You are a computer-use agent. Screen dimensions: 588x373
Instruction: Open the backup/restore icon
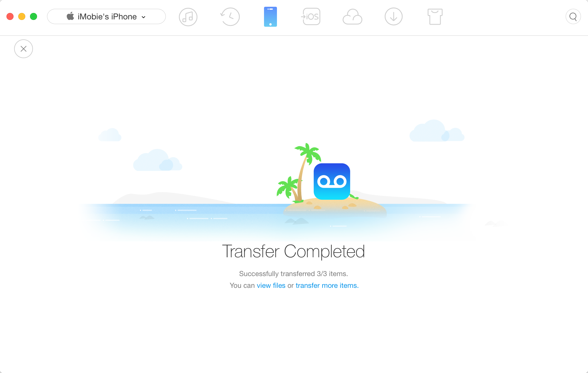[230, 17]
